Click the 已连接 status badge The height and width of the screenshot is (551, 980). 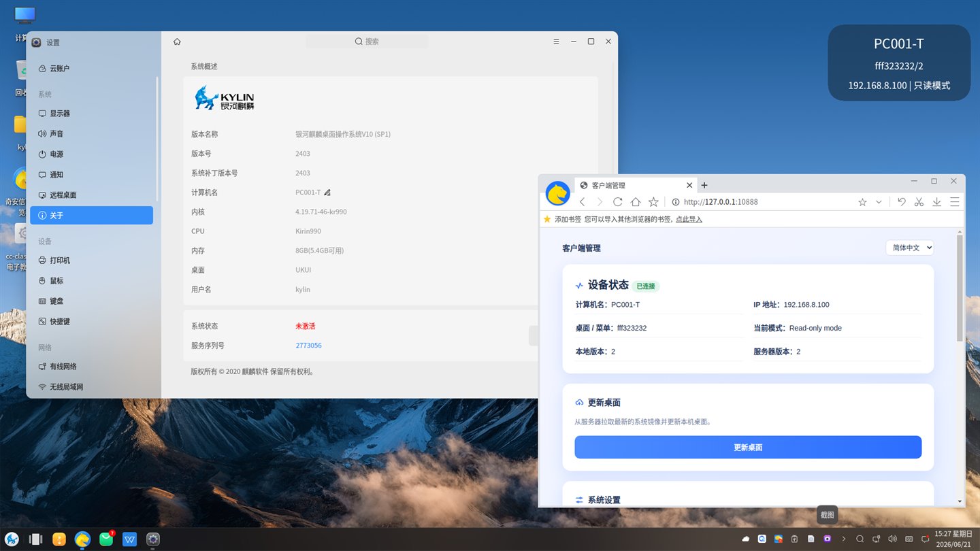click(x=646, y=286)
